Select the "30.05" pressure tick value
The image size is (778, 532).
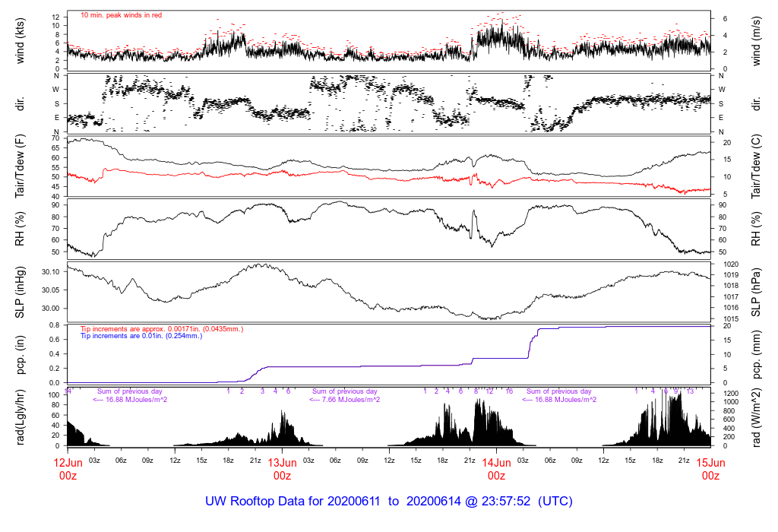[51, 290]
